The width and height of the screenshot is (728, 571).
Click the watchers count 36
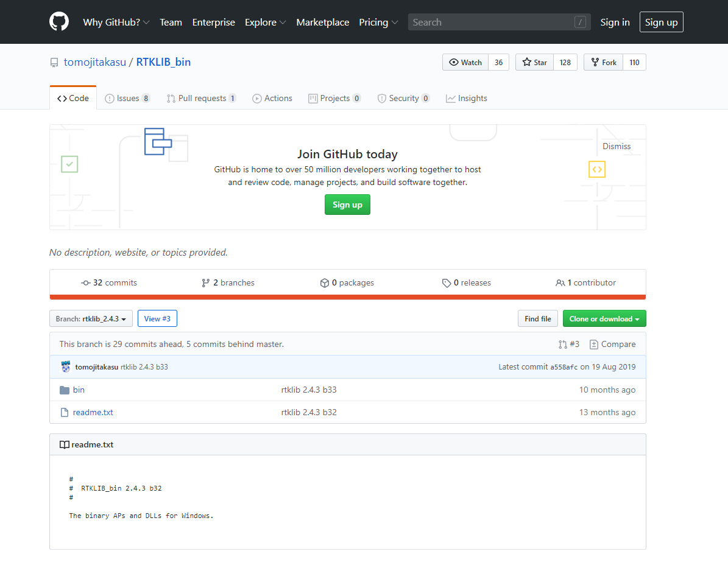499,62
